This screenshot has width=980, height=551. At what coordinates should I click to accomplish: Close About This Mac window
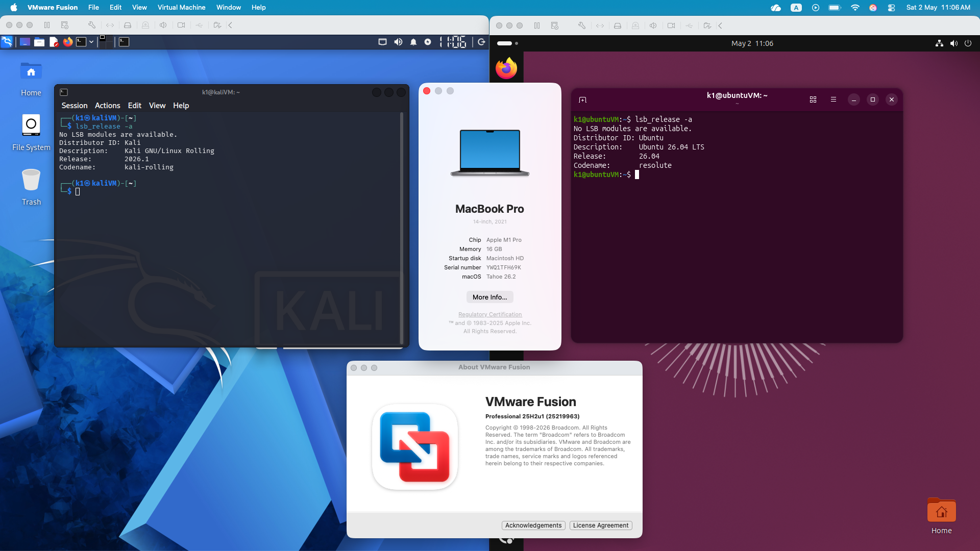(427, 91)
